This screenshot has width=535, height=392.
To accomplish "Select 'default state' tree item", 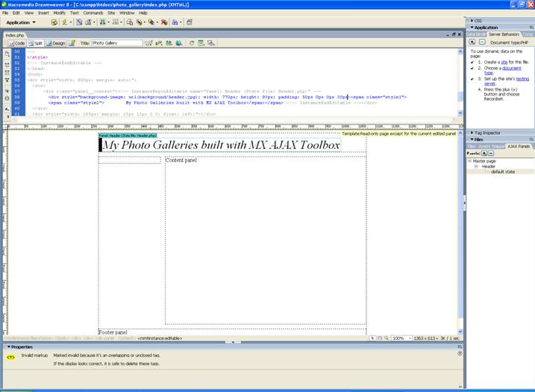I will (503, 172).
